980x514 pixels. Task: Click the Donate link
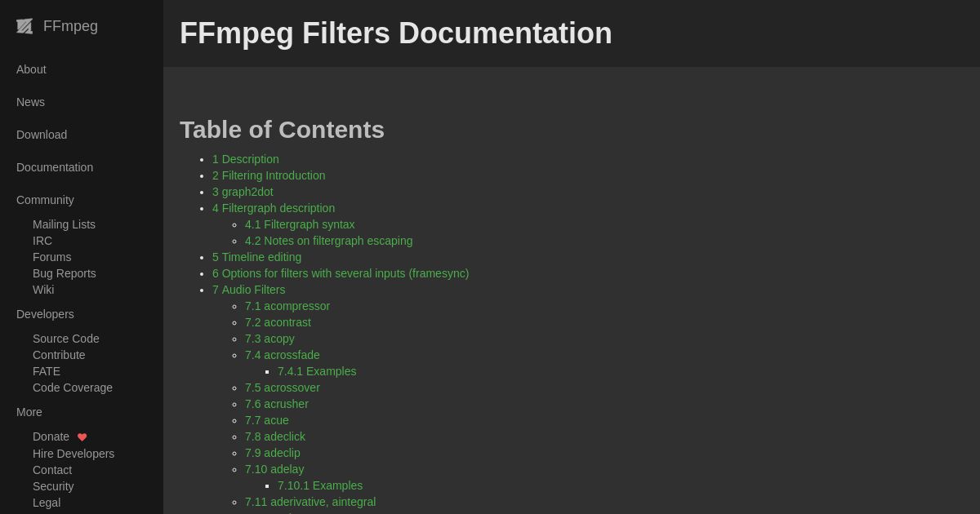point(51,436)
